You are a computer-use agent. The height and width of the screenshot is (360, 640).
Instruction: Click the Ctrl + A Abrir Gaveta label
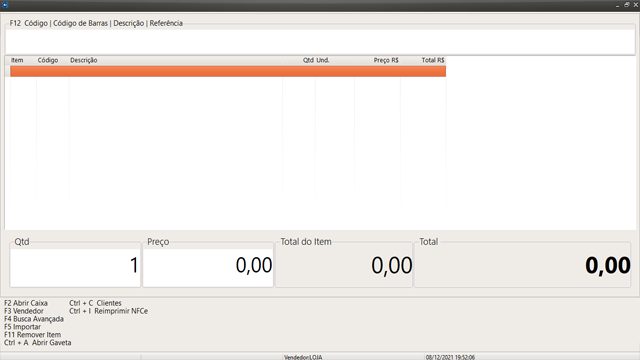pyautogui.click(x=38, y=342)
